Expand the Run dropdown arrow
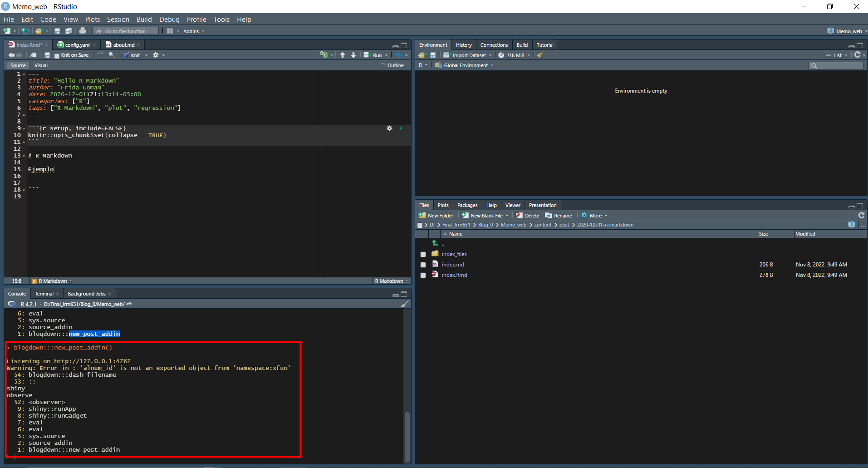The image size is (868, 468). [x=386, y=55]
